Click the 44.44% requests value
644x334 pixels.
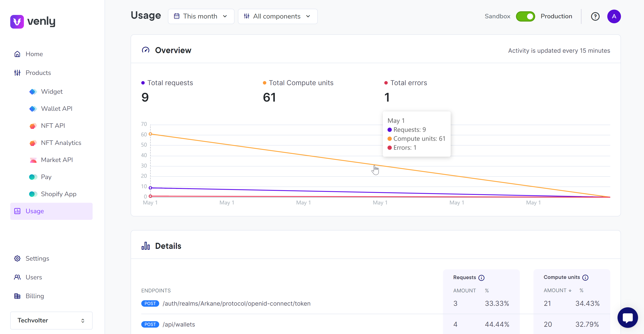pyautogui.click(x=497, y=324)
